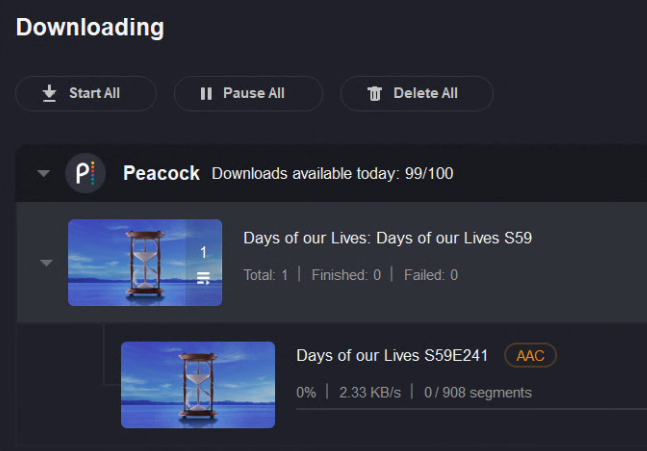The height and width of the screenshot is (451, 647).
Task: Click the Start All download arrow icon
Action: click(x=49, y=93)
